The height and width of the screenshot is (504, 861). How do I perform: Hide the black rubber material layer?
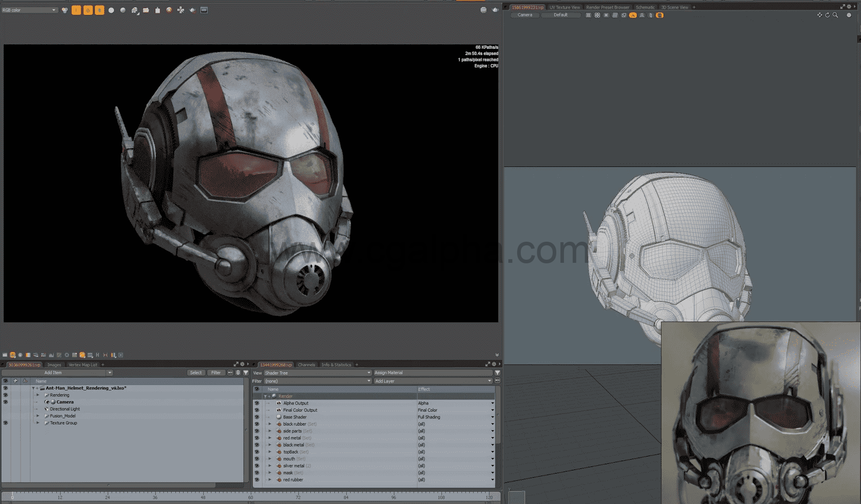click(x=257, y=424)
